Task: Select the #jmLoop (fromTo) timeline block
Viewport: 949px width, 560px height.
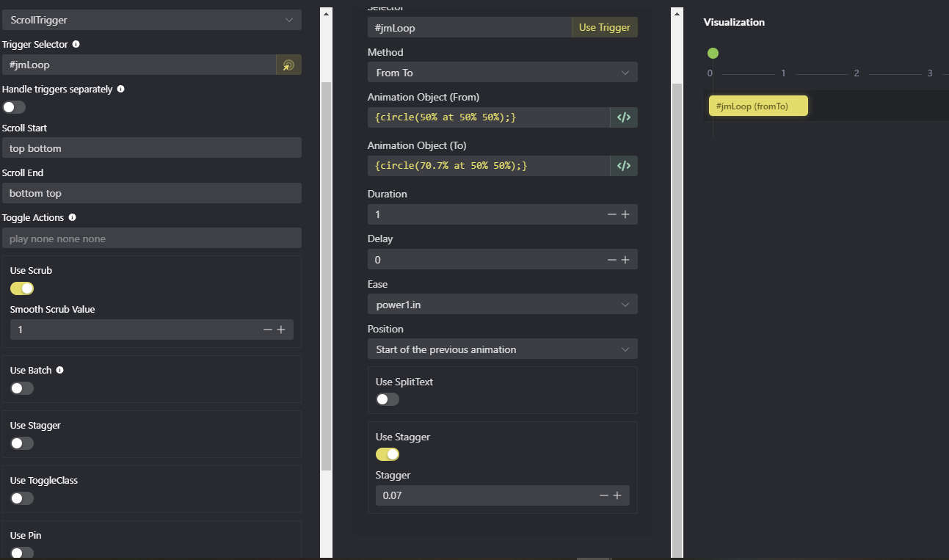Action: point(757,106)
